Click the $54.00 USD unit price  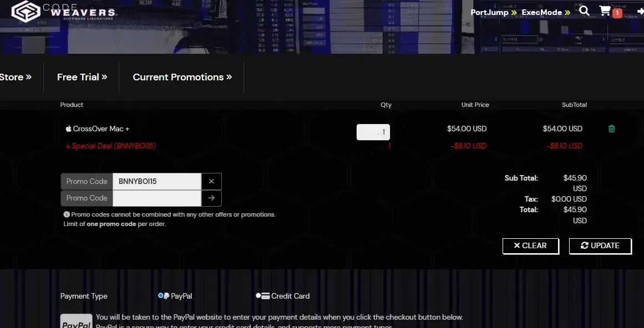[x=466, y=129]
